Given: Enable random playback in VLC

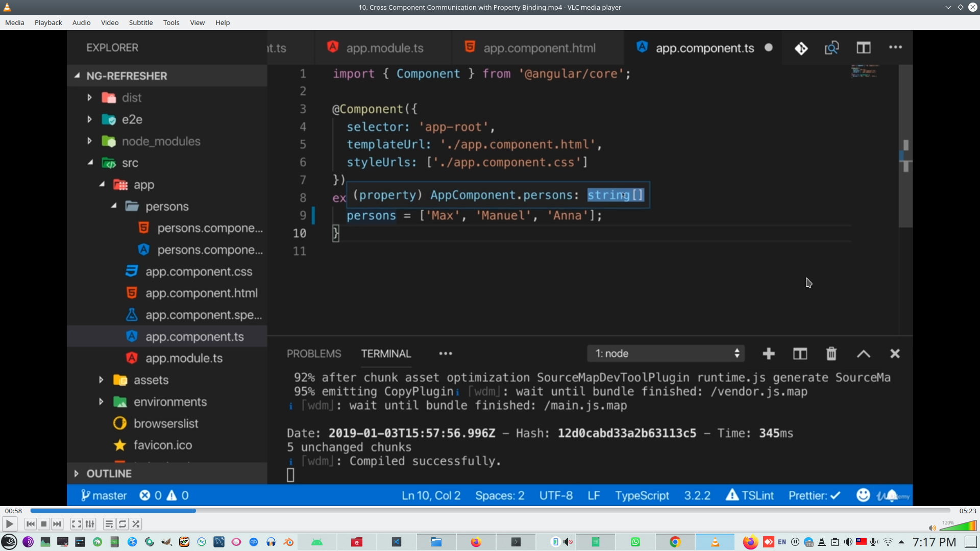Looking at the screenshot, I should click(x=136, y=524).
